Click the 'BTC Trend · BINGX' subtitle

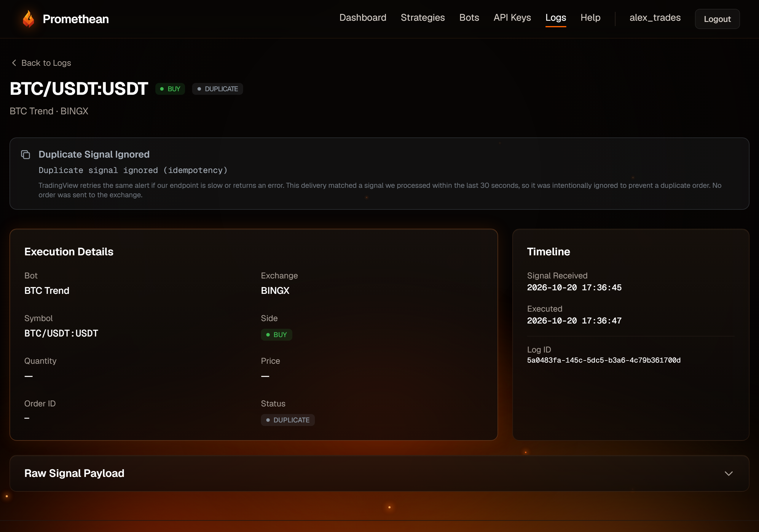click(x=49, y=111)
